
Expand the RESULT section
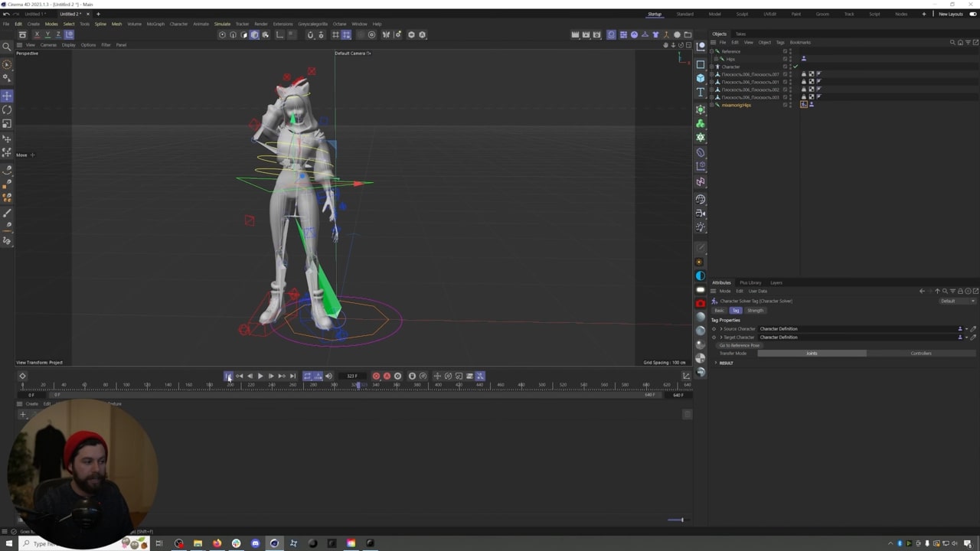coord(716,363)
